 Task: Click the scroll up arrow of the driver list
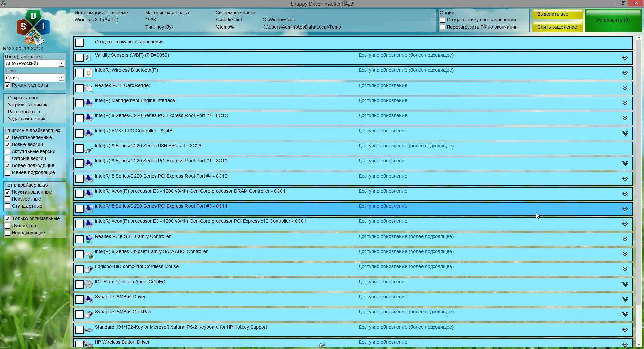pos(638,38)
